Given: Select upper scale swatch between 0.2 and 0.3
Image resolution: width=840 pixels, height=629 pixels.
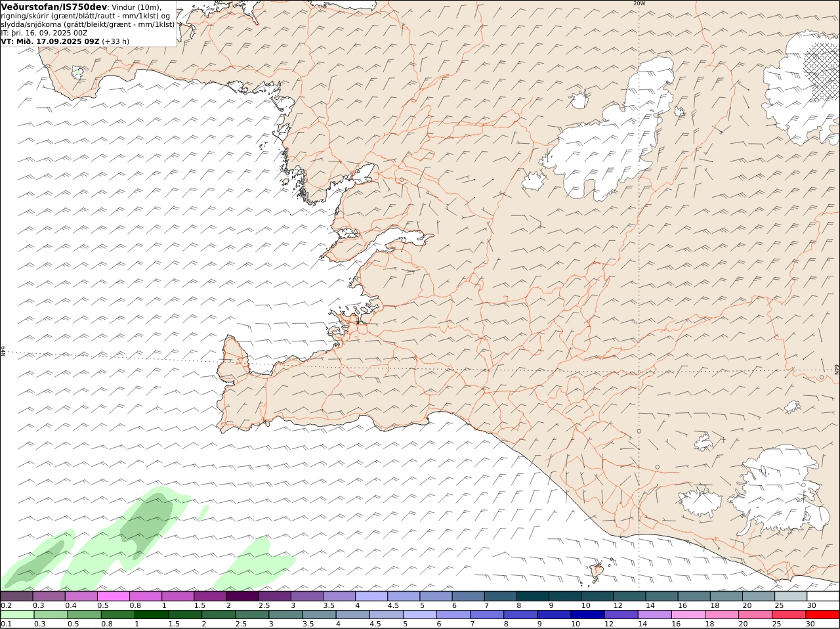Looking at the screenshot, I should pos(17,596).
